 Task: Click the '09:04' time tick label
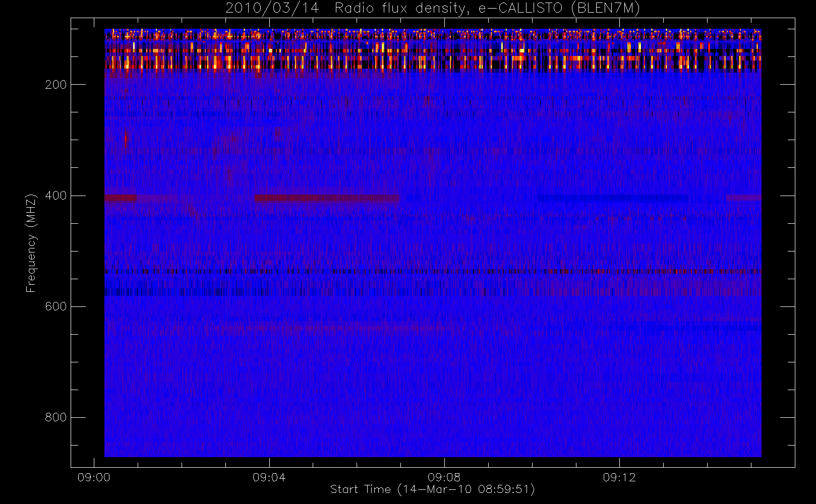269,477
